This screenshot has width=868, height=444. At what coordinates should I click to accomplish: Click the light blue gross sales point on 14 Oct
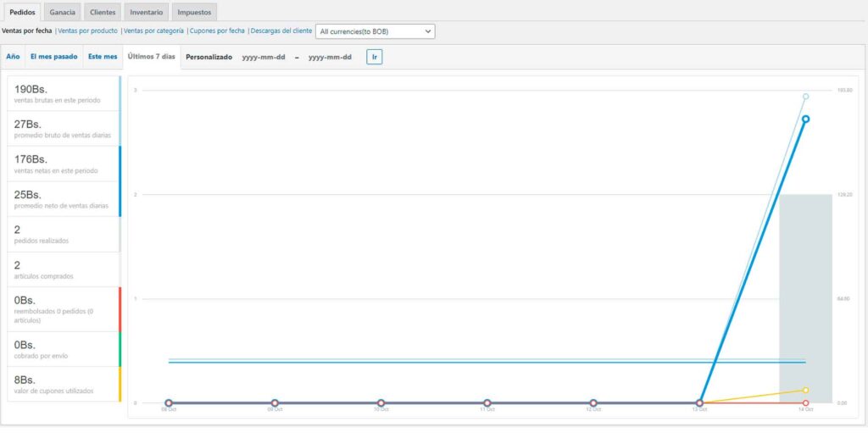click(x=805, y=97)
